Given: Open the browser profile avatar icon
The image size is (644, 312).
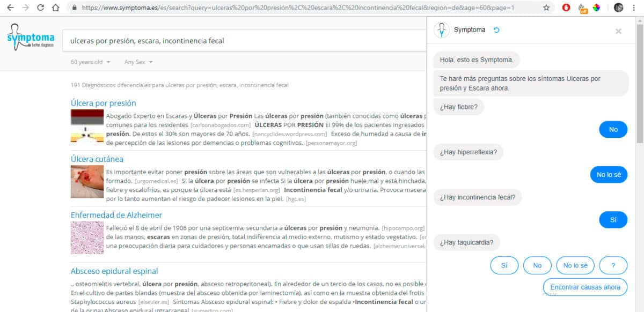Looking at the screenshot, I should pos(618,9).
